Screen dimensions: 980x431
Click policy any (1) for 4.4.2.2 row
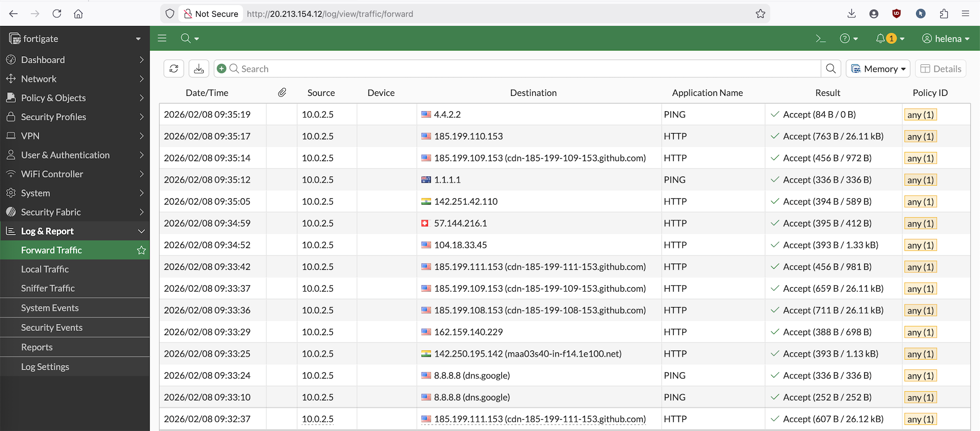920,115
